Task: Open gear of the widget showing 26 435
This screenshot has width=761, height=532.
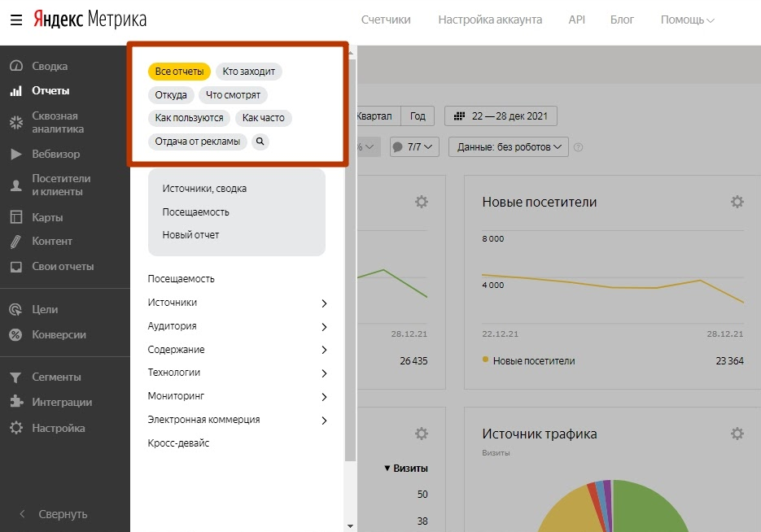Action: click(x=422, y=202)
